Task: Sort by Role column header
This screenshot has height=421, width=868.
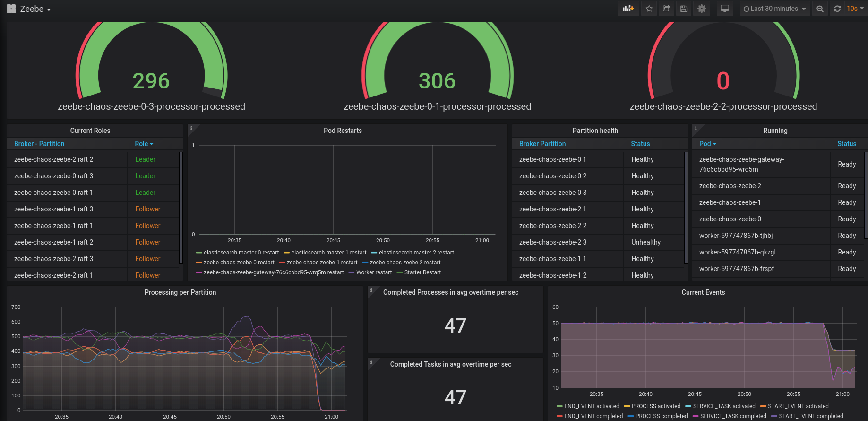Action: click(144, 144)
